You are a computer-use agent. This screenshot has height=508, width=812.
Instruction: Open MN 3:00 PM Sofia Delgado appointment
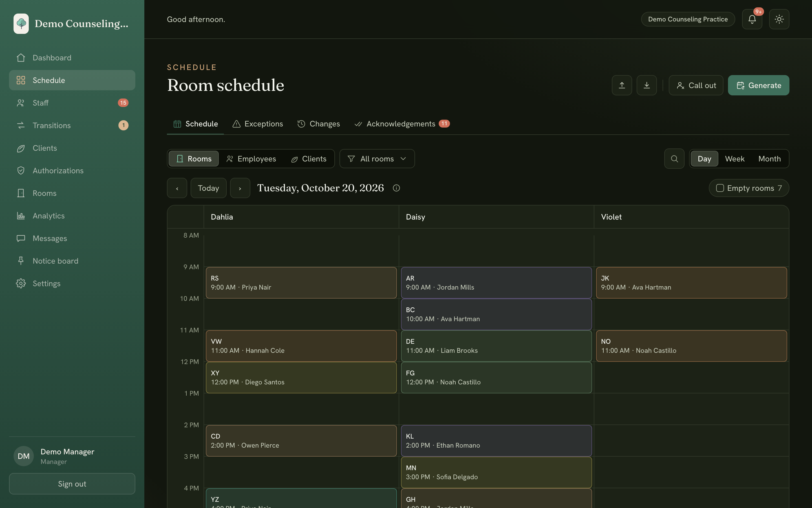click(496, 472)
